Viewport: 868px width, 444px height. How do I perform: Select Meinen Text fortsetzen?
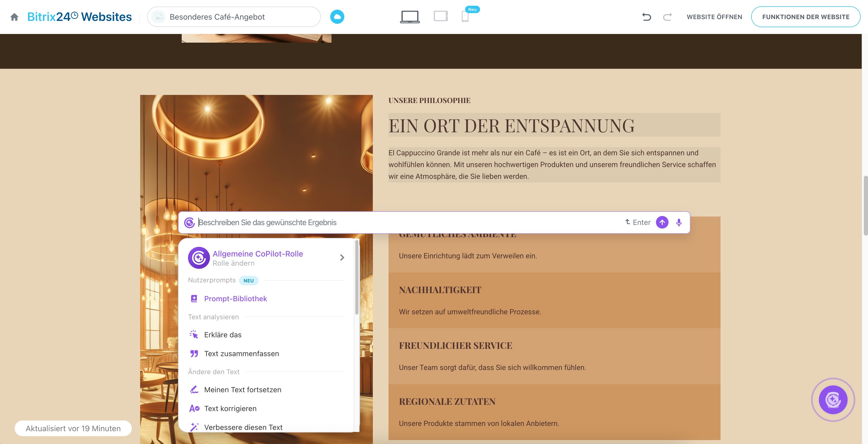[242, 390]
